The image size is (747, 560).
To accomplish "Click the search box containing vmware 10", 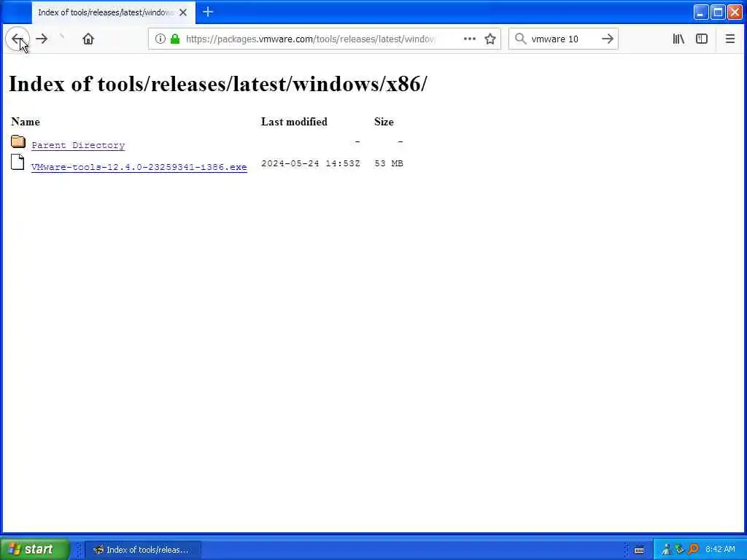I will click(x=564, y=39).
